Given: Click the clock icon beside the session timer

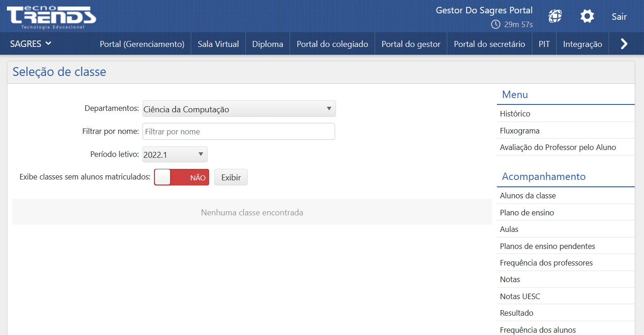Looking at the screenshot, I should pos(496,25).
